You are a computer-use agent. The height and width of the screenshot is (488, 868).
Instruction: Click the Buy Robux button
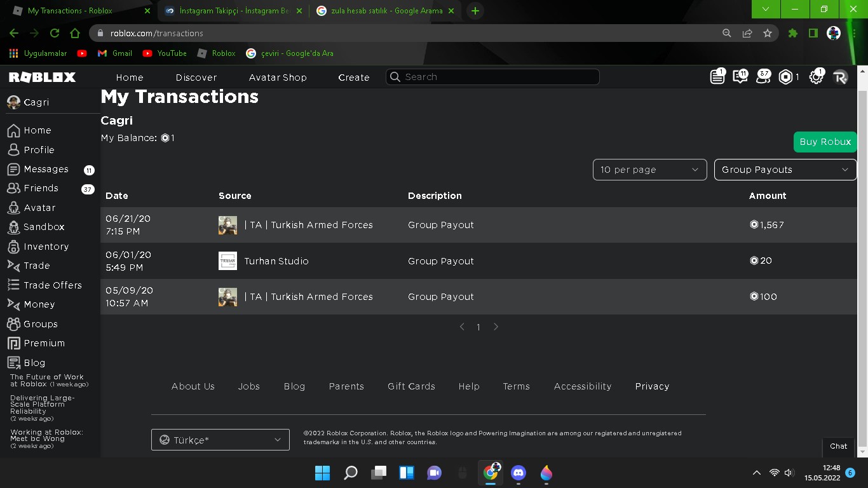pyautogui.click(x=825, y=142)
